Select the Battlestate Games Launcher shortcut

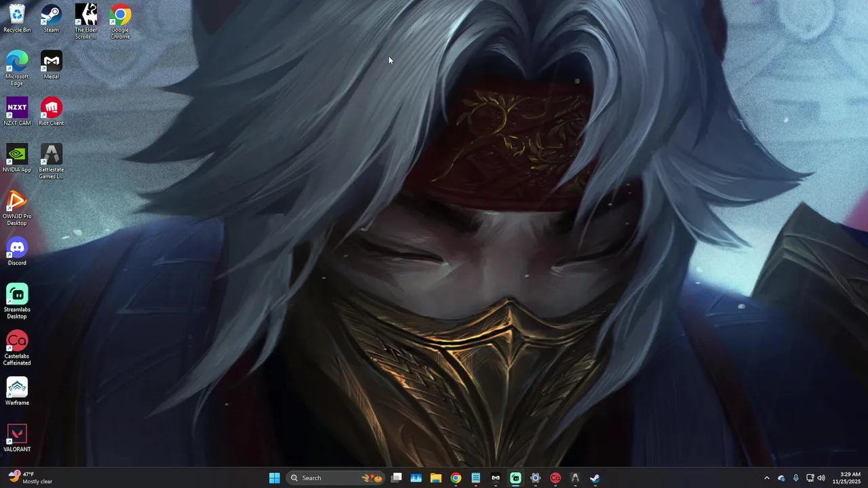click(x=52, y=161)
